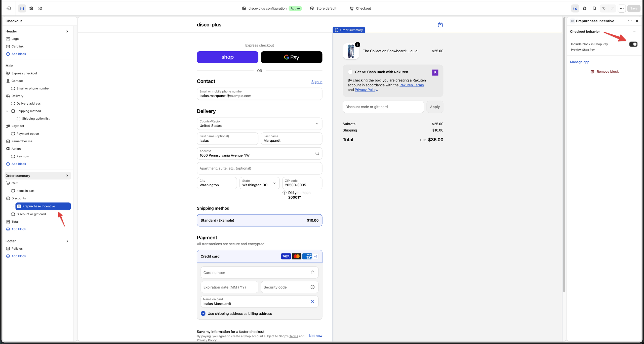Open the settings gear in toolbar

pos(31,8)
